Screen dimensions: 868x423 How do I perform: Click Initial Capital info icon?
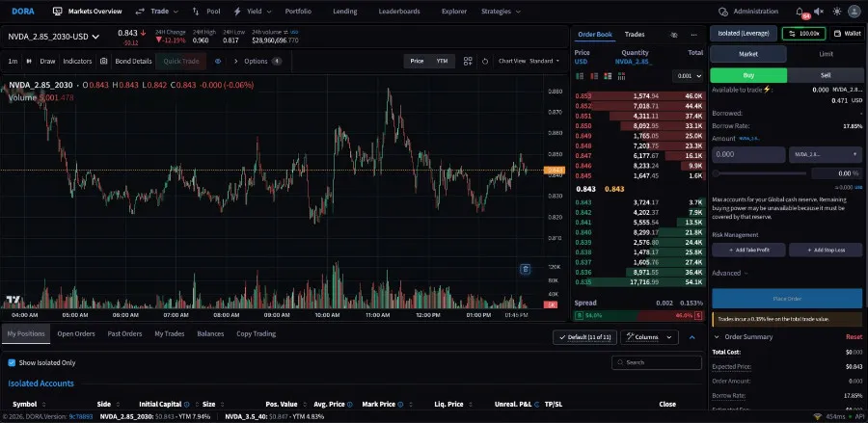[186, 404]
